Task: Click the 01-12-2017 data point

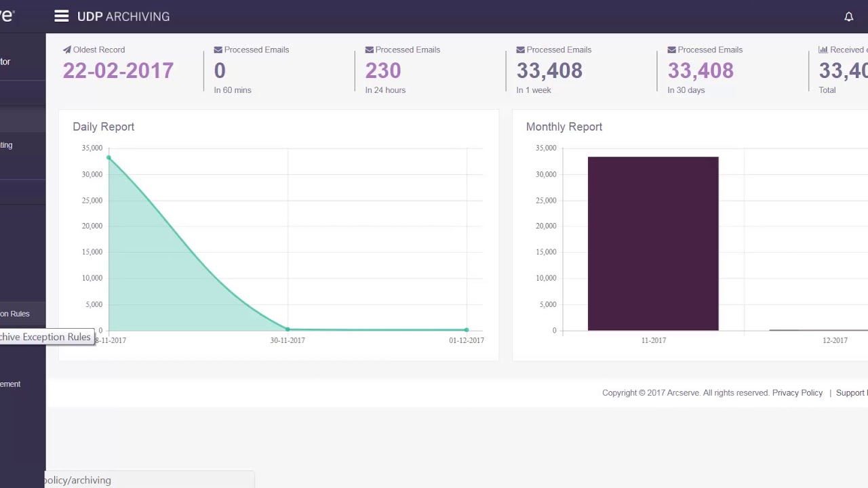Action: (x=467, y=330)
